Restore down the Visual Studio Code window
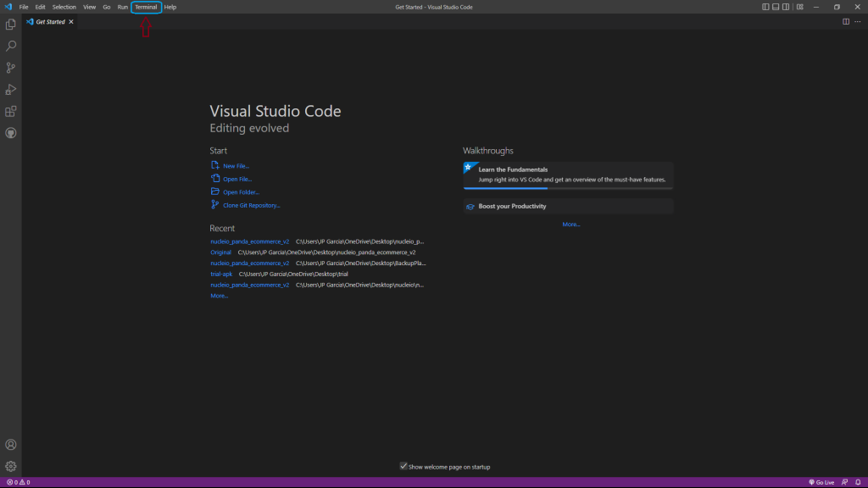868x488 pixels. [x=837, y=7]
